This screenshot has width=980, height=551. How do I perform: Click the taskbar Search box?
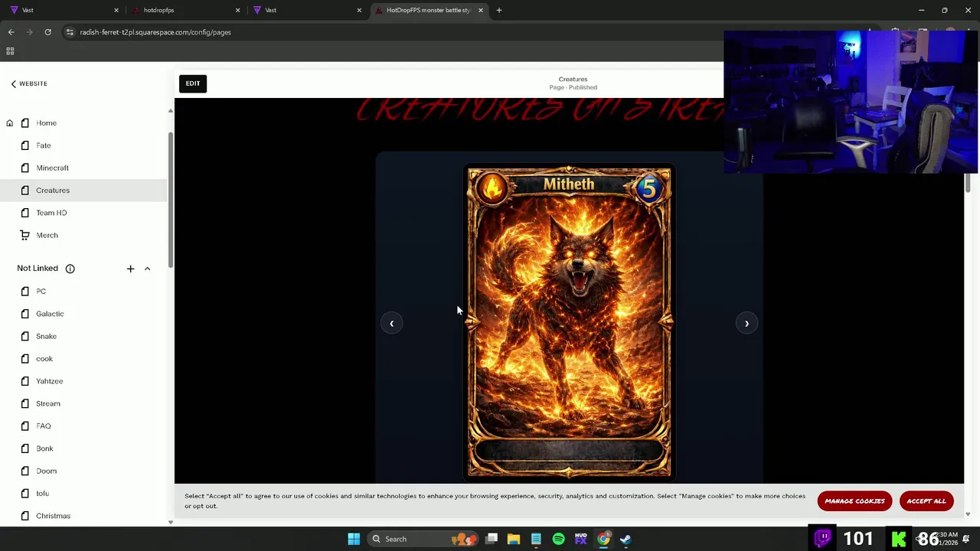tap(423, 539)
